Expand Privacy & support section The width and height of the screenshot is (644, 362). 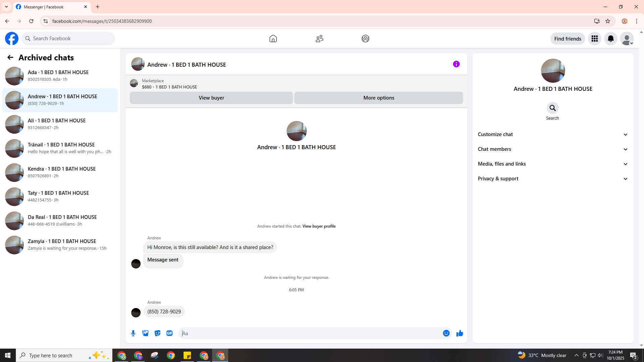[553, 179]
